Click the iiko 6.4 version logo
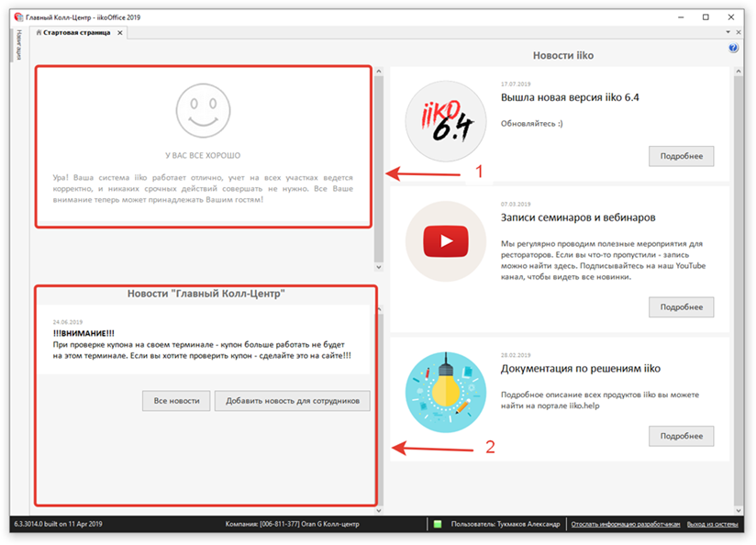The image size is (756, 545). (x=446, y=122)
